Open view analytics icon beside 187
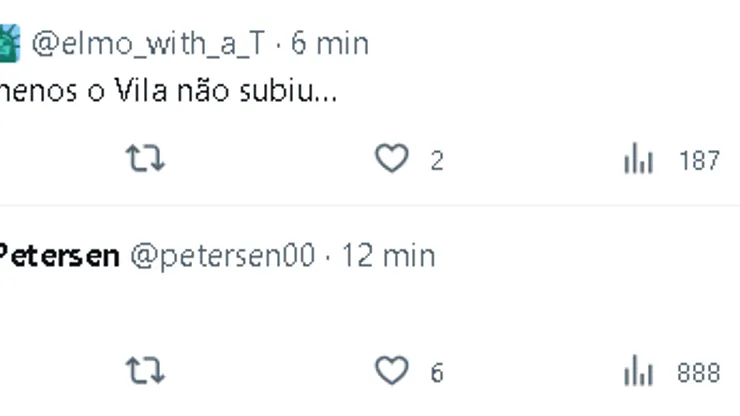The height and width of the screenshot is (416, 740). pos(638,159)
